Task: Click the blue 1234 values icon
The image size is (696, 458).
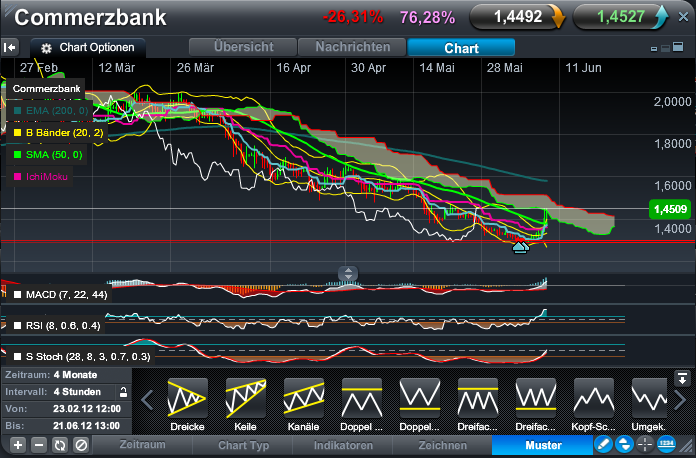Action: (666, 444)
